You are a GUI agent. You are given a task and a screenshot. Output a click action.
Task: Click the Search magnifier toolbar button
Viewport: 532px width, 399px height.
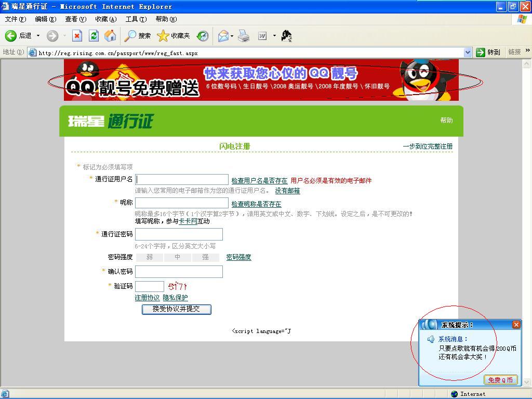(x=137, y=36)
